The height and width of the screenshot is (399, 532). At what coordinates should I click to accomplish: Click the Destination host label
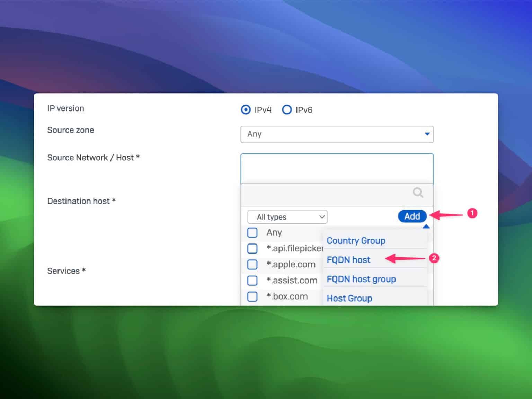82,201
